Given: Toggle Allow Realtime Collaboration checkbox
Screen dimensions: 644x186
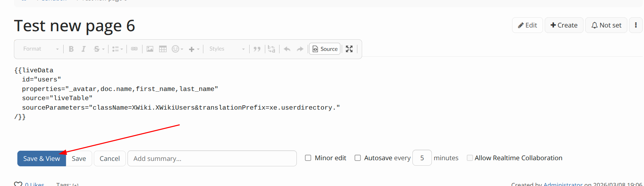Looking at the screenshot, I should click(x=470, y=158).
